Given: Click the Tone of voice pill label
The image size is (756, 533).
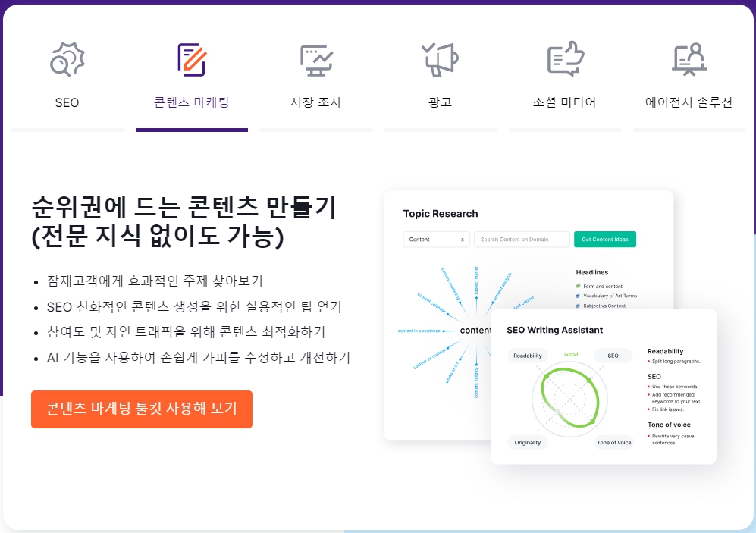Looking at the screenshot, I should 613,443.
